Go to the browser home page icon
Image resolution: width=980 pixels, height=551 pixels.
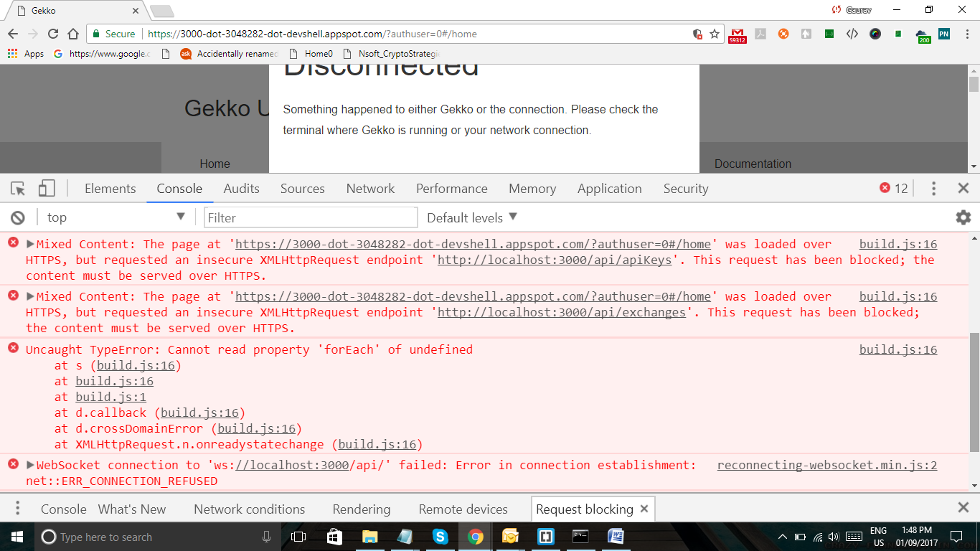pyautogui.click(x=73, y=34)
